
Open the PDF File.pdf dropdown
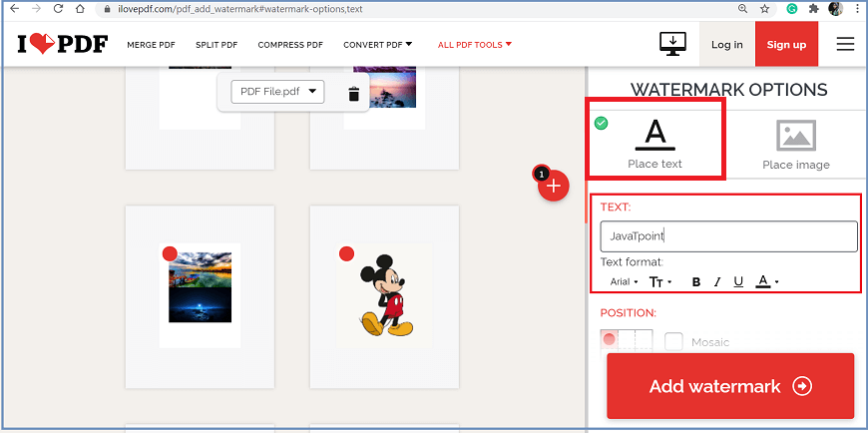278,92
